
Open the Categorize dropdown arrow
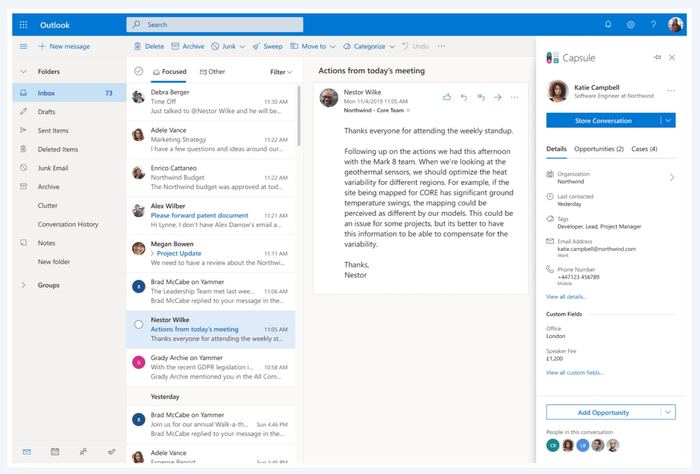392,46
